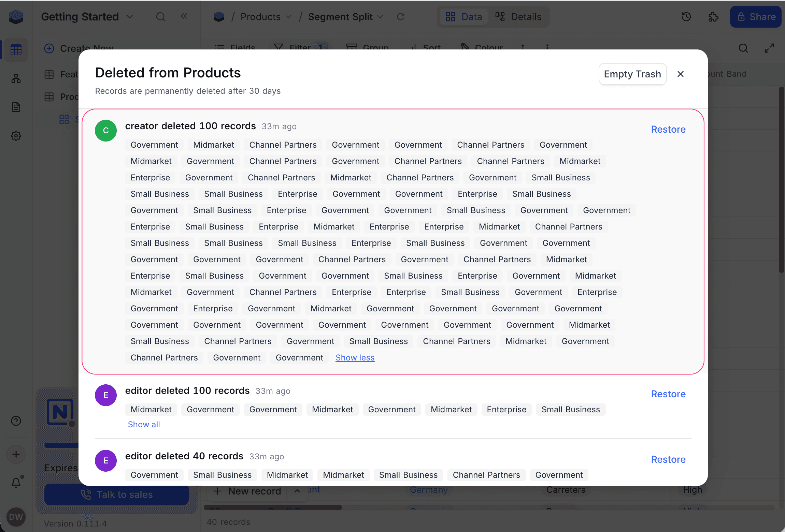Click the Share button
The width and height of the screenshot is (785, 532).
coord(756,17)
